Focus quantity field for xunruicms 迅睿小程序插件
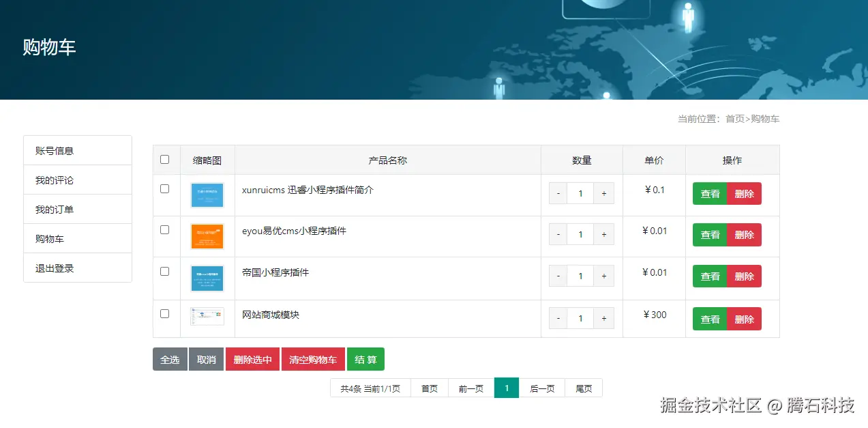 [580, 194]
